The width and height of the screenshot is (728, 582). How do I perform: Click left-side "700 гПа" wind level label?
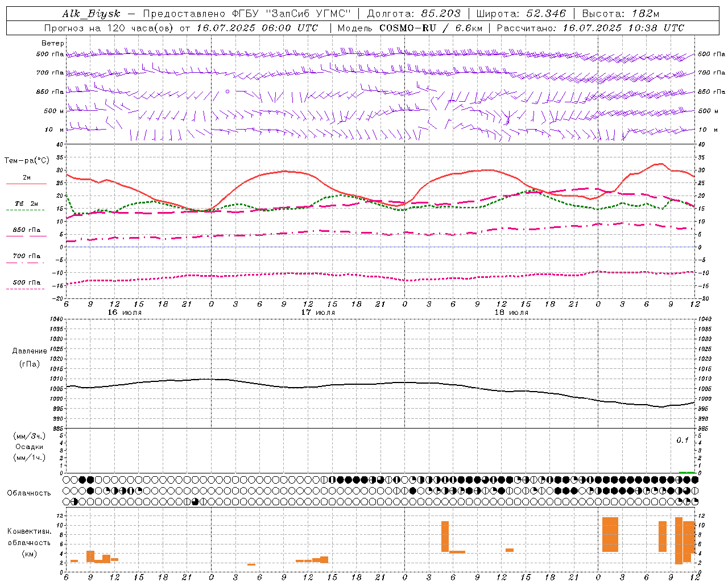(x=50, y=73)
